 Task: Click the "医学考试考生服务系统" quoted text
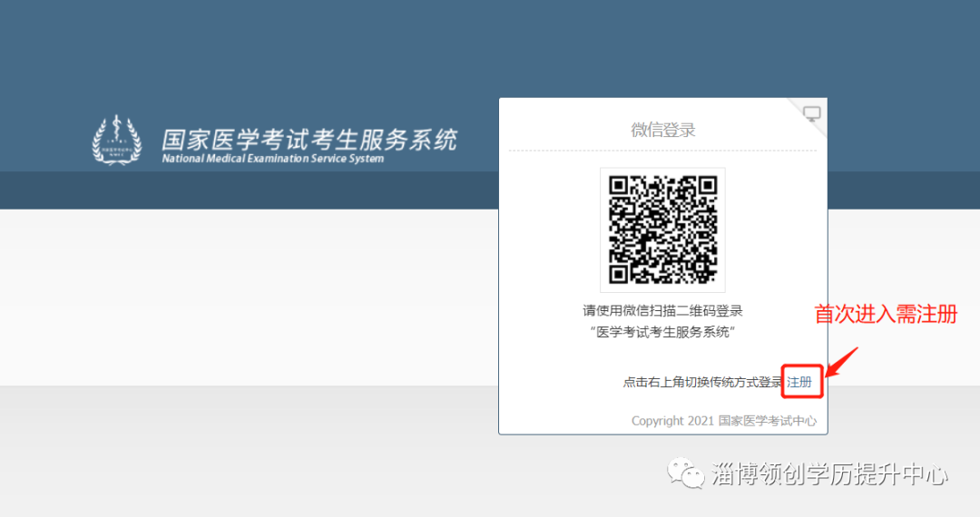662,332
